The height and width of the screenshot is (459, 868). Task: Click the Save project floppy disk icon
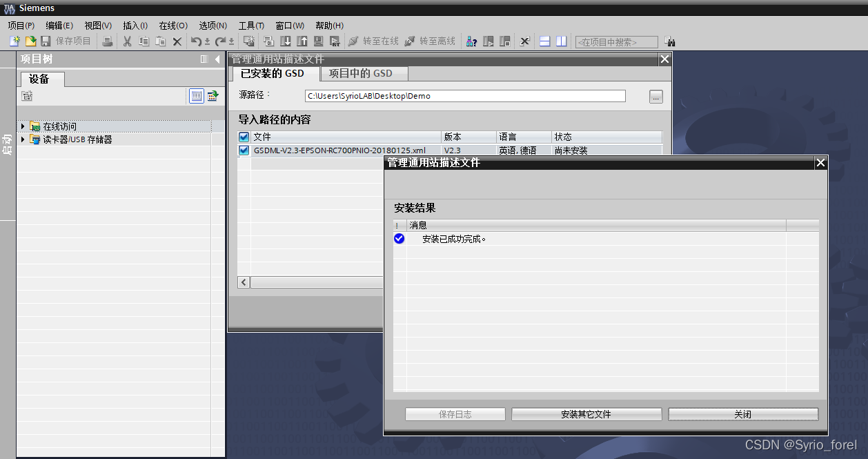(46, 41)
